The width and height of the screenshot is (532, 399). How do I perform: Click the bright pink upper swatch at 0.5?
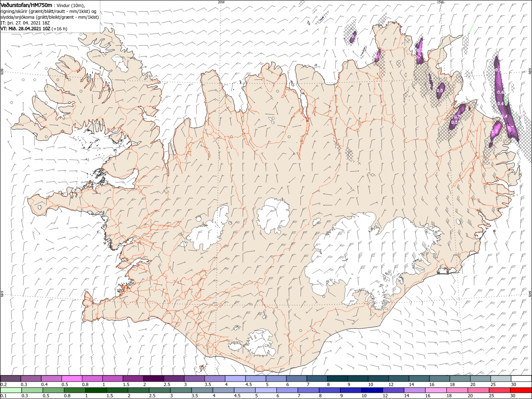click(x=71, y=379)
